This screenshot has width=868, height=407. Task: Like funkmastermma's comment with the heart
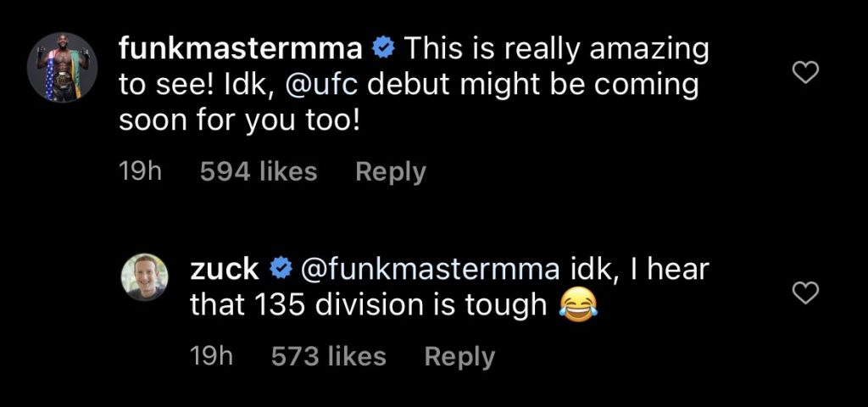point(804,75)
